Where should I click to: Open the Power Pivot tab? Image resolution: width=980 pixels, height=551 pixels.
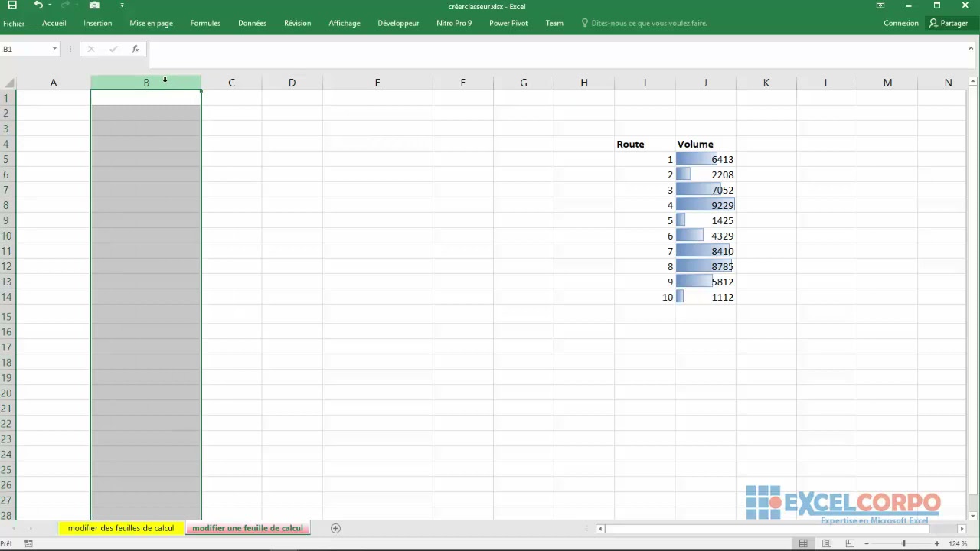508,23
